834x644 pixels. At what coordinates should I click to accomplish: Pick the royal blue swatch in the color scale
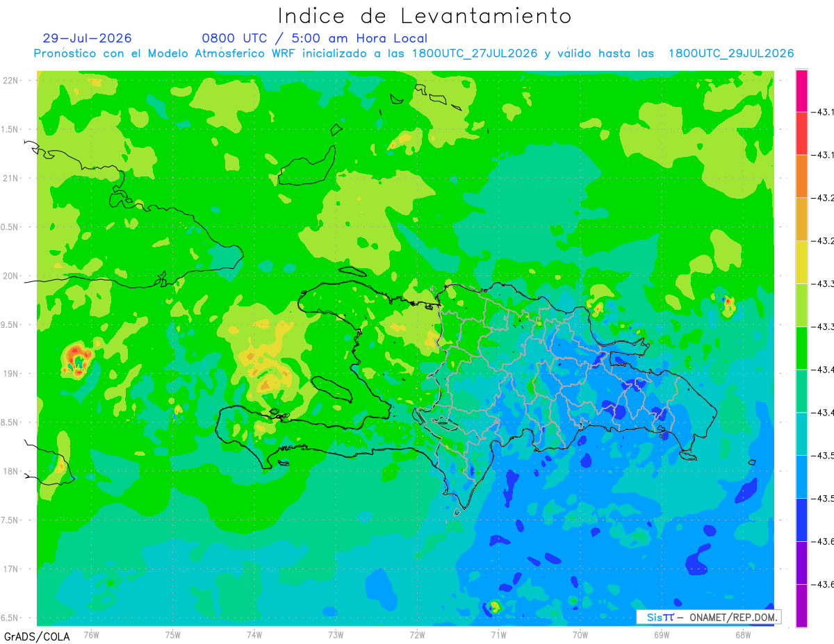(x=801, y=520)
